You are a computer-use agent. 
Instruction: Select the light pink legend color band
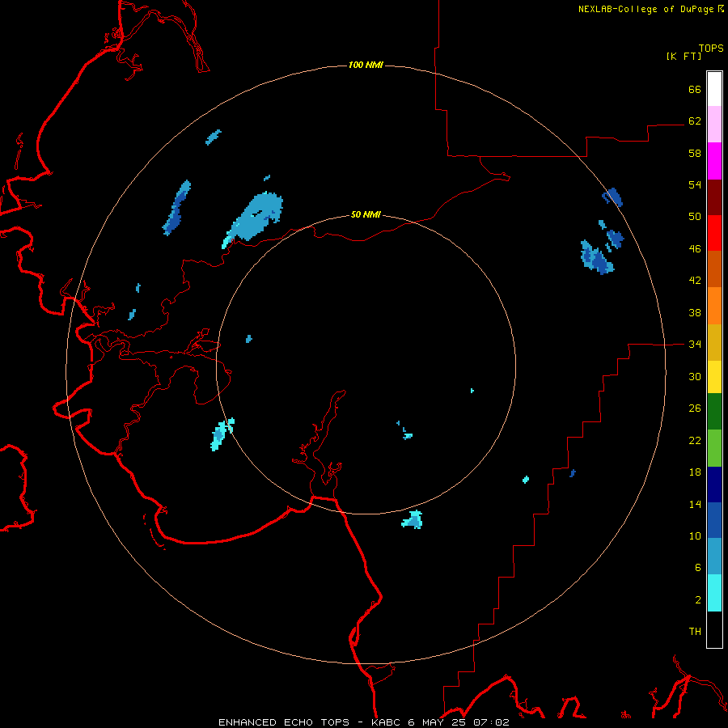pyautogui.click(x=714, y=124)
